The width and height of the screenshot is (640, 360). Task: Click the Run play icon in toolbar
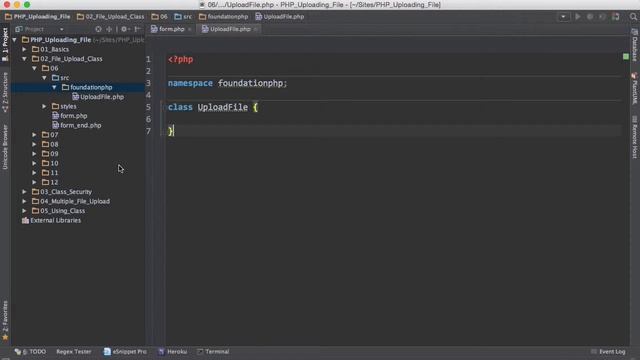pos(578,17)
